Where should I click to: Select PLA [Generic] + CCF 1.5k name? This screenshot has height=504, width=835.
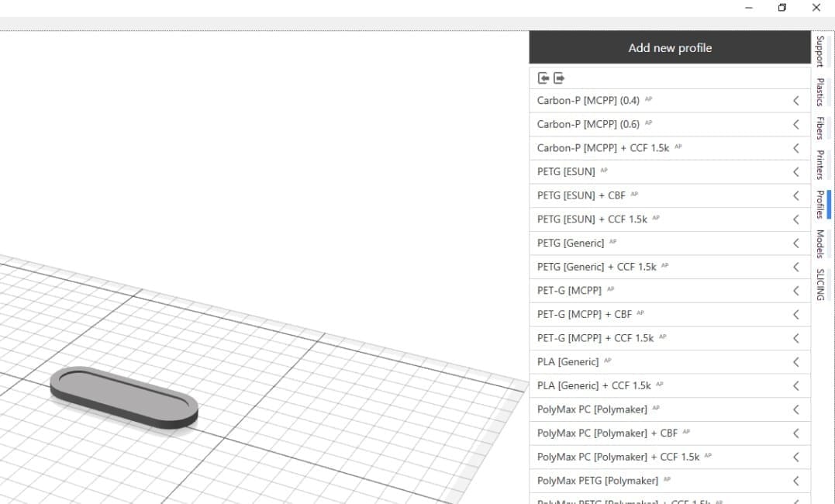(594, 385)
